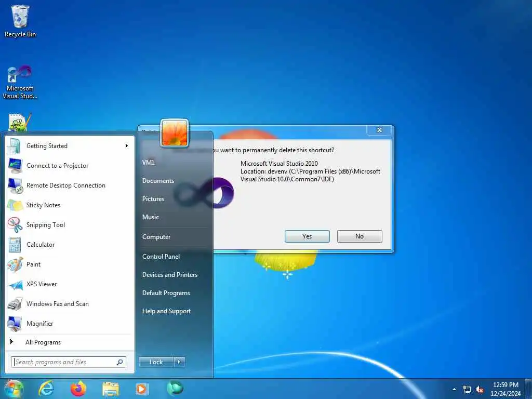532x399 pixels.
Task: Launch the Windows Fax and Scan icon
Action: (15, 304)
